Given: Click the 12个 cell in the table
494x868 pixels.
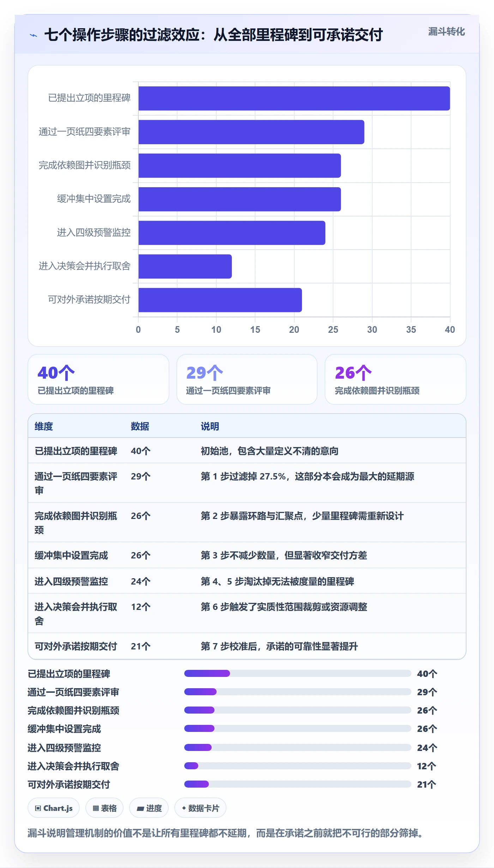Looking at the screenshot, I should 141,607.
